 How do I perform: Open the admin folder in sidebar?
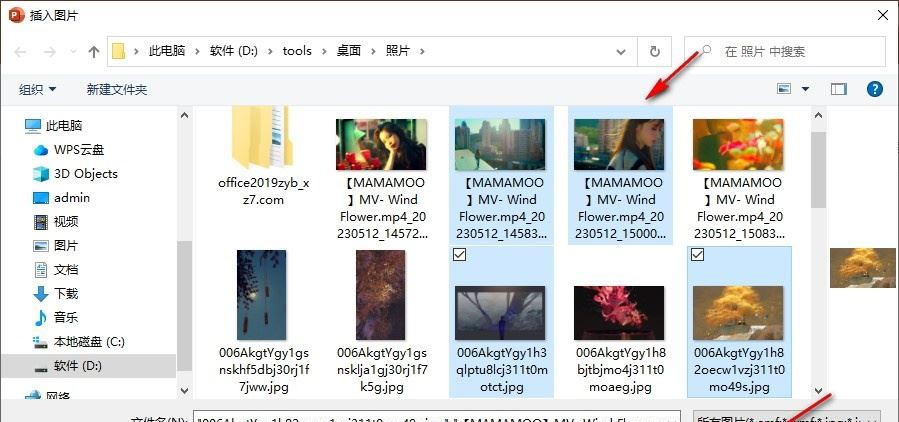pyautogui.click(x=72, y=198)
